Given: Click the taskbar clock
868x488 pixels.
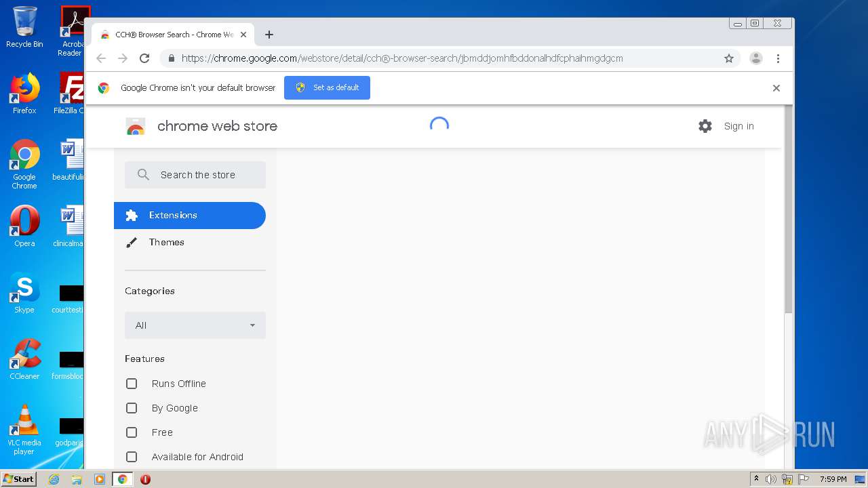Looking at the screenshot, I should pyautogui.click(x=833, y=479).
